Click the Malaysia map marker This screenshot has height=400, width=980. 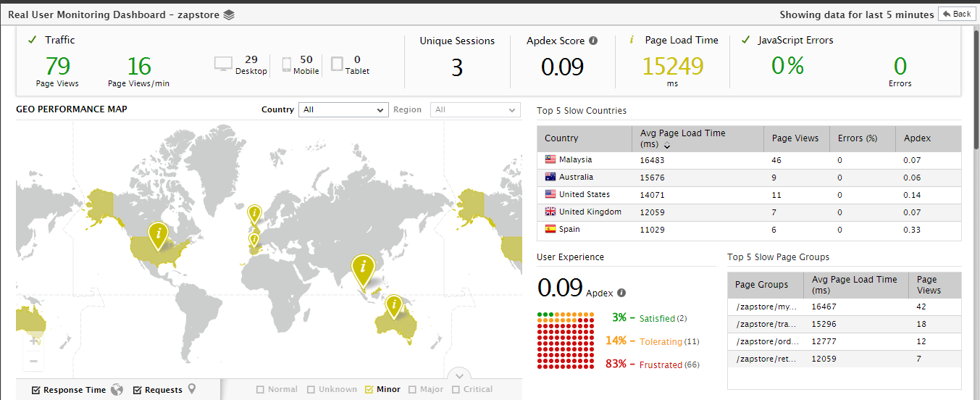click(363, 270)
